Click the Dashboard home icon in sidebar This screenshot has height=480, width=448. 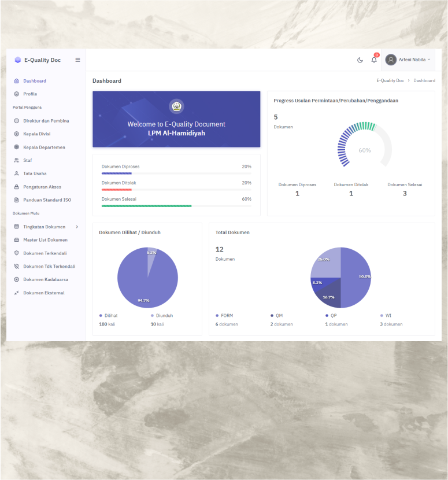pyautogui.click(x=17, y=81)
